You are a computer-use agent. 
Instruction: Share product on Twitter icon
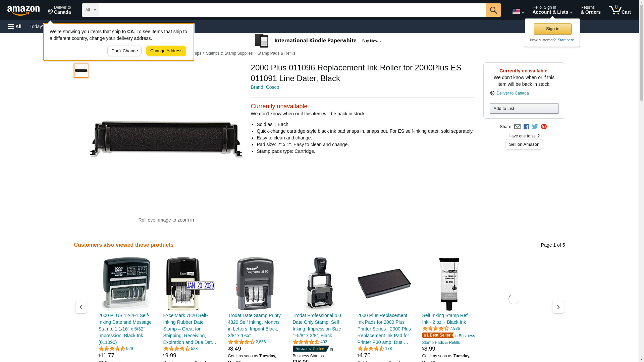pos(535,127)
